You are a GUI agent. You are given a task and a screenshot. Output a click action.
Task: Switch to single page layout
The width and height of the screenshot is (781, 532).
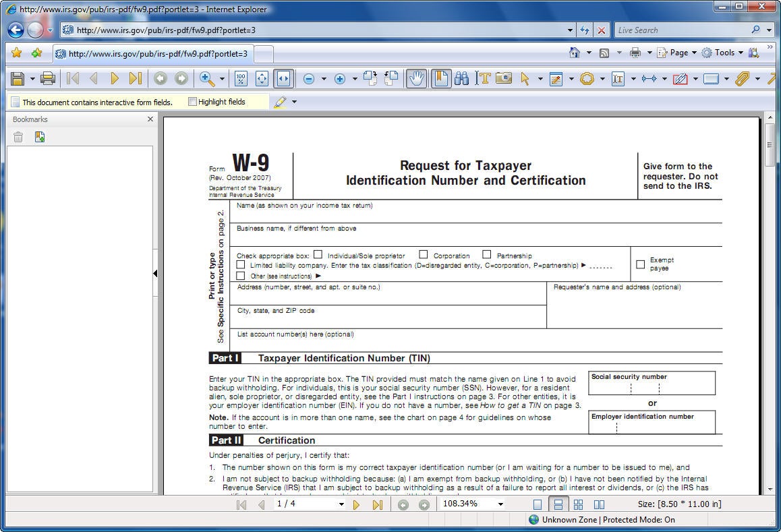coord(538,504)
